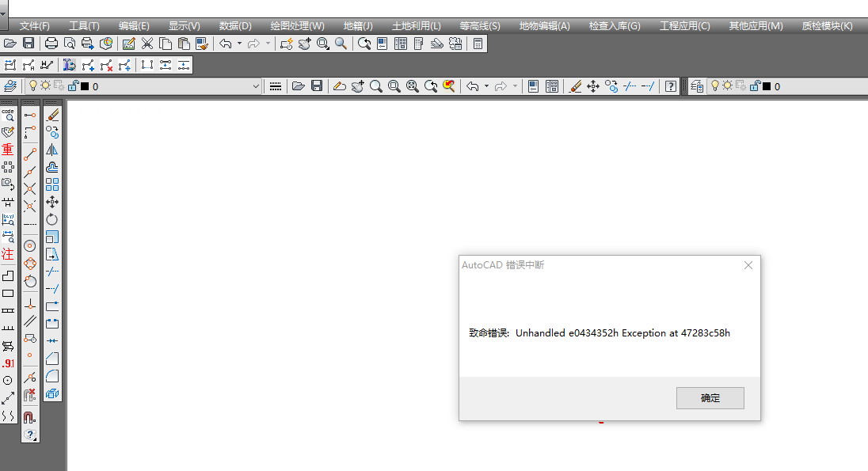Click the red 注 annotation icon

(8, 254)
